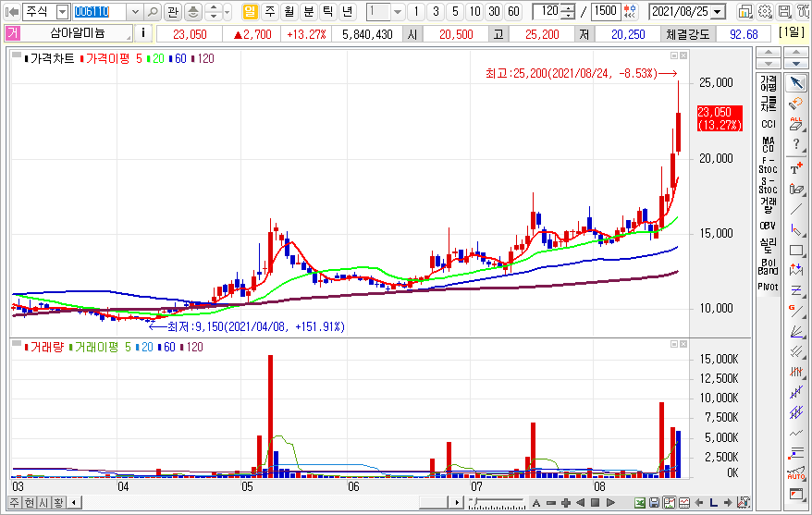Click the bottom 주 button
The image size is (812, 515).
pos(15,503)
